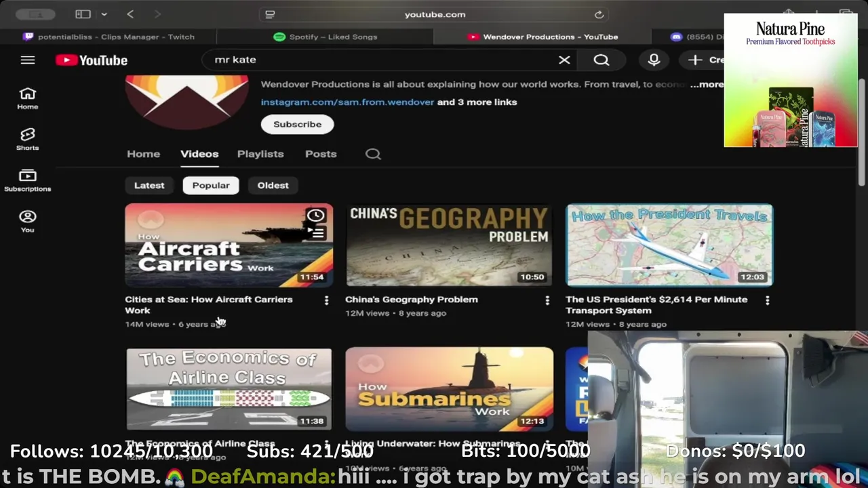Open the You section in the sidebar

(28, 221)
